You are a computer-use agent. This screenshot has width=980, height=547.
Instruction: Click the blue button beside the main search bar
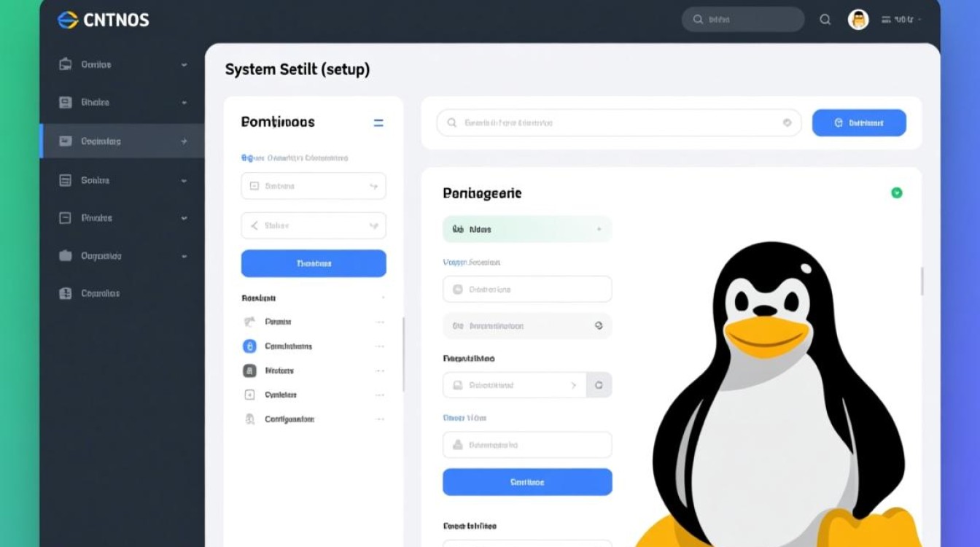[x=858, y=123]
